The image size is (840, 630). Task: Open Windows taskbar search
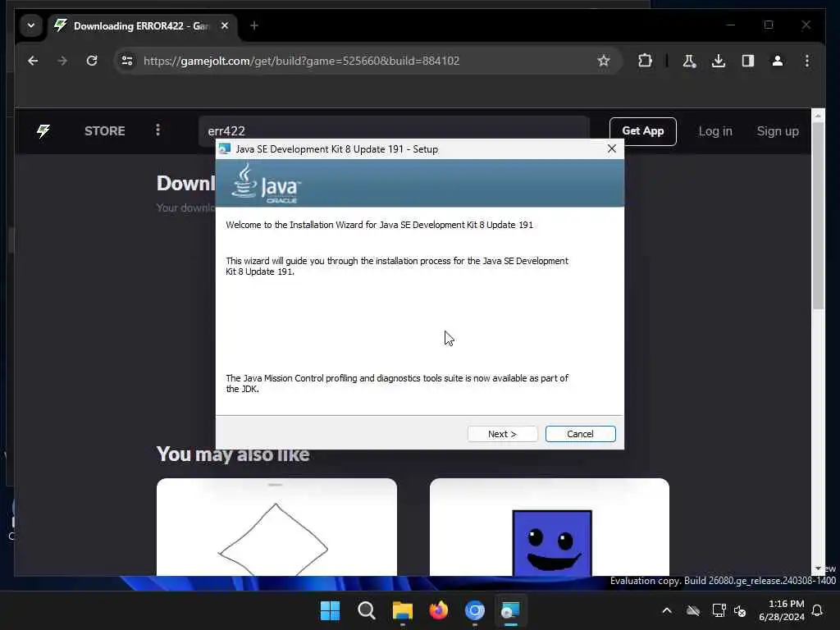(x=367, y=610)
